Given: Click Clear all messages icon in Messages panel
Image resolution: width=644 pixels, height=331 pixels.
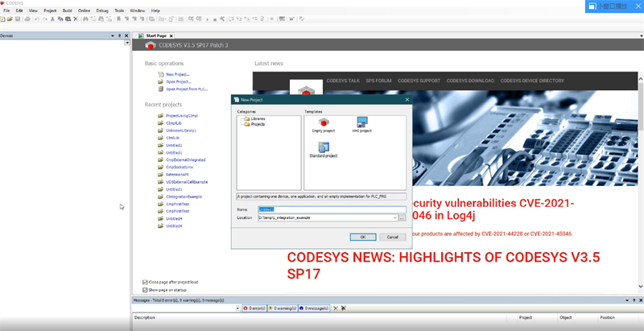Looking at the screenshot, I should [x=344, y=308].
